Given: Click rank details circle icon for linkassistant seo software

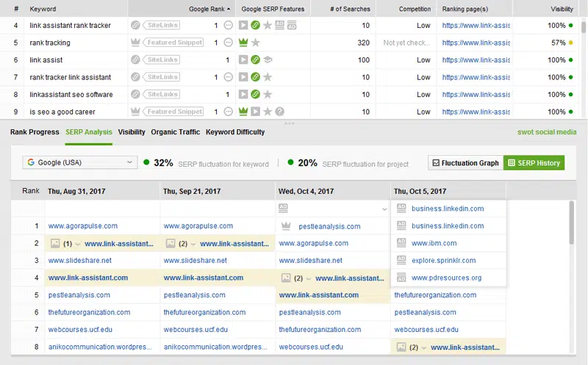Looking at the screenshot, I should point(229,94).
